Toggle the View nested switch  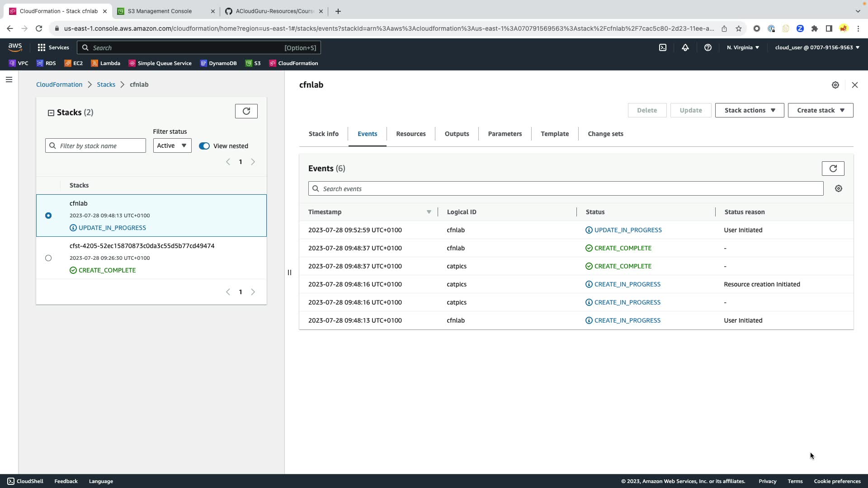click(x=204, y=146)
